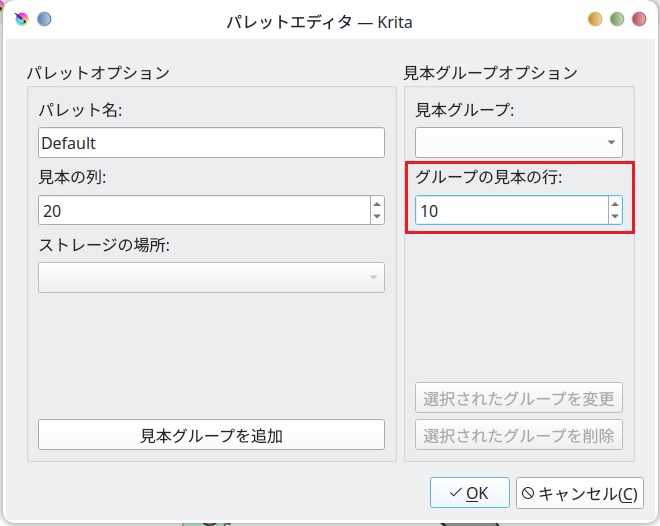Minimize the dialog with the yellow button
This screenshot has width=660, height=526.
[x=595, y=19]
